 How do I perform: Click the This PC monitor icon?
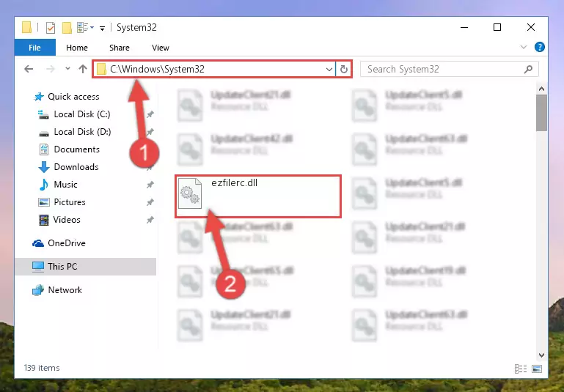[x=37, y=267]
